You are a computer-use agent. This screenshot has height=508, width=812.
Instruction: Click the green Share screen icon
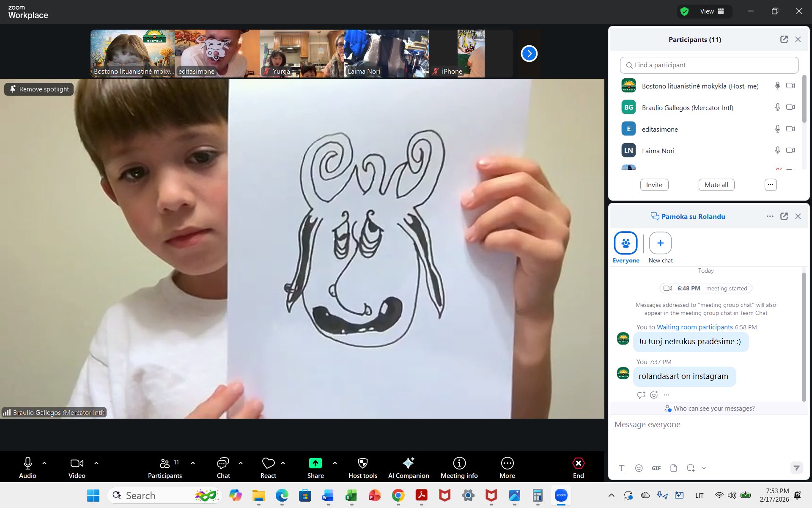point(315,463)
